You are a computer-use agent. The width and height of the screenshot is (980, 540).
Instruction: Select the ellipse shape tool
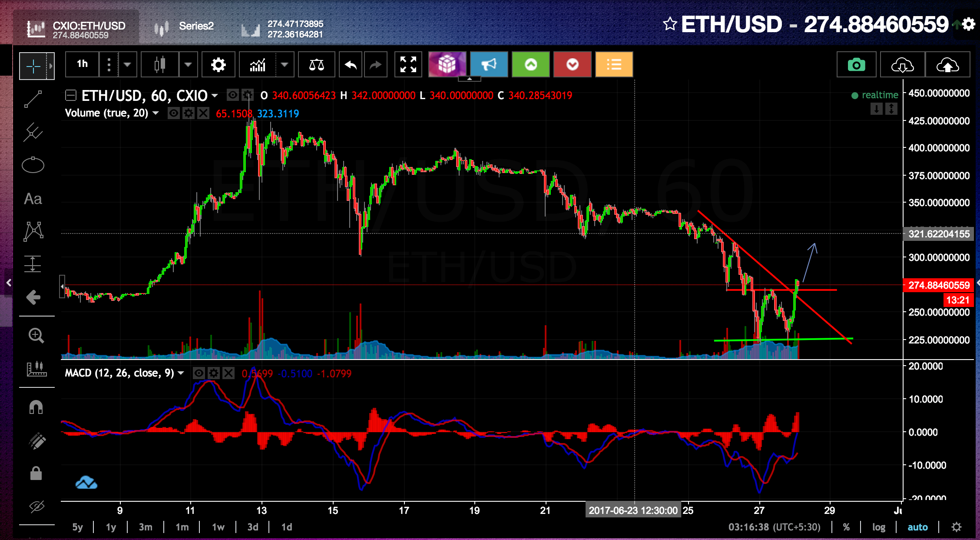(x=33, y=165)
